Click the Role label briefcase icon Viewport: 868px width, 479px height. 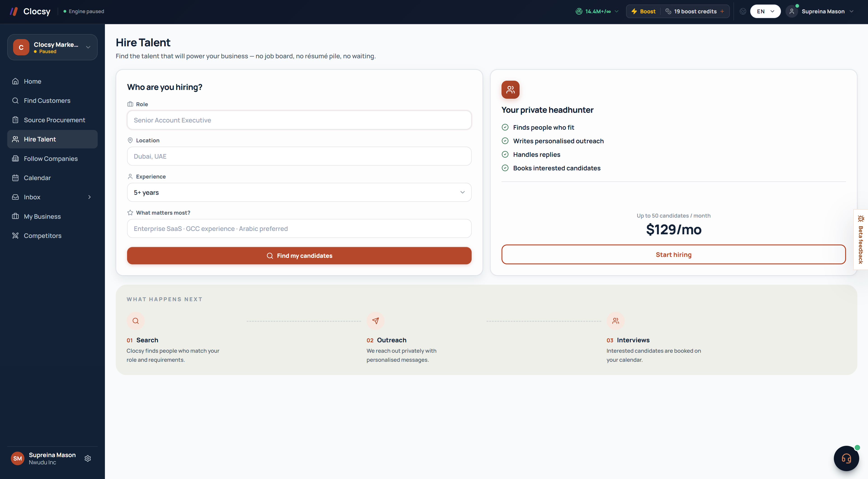pos(130,104)
